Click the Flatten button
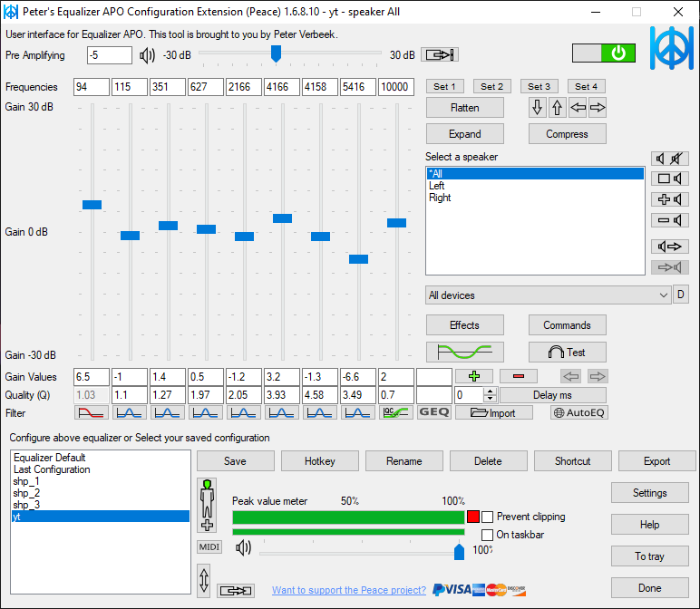This screenshot has height=609, width=700. 465,108
